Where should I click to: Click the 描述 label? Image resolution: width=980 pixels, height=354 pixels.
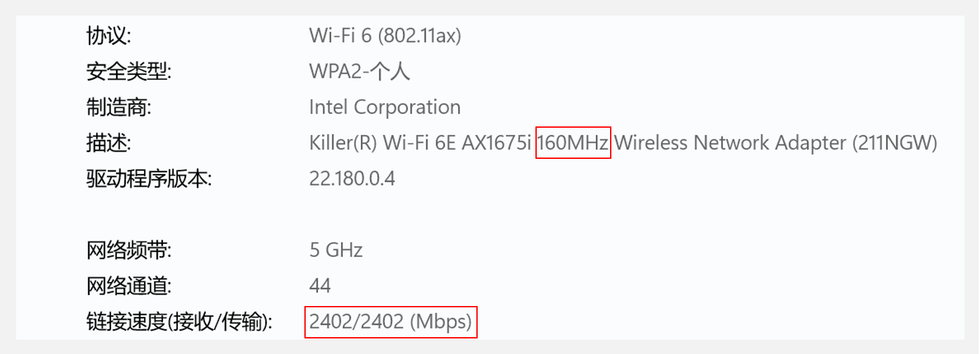coord(108,143)
